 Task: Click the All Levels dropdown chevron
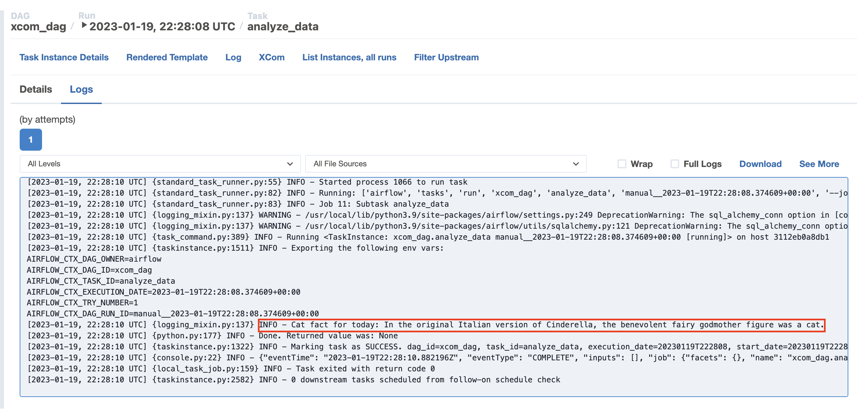pyautogui.click(x=290, y=164)
